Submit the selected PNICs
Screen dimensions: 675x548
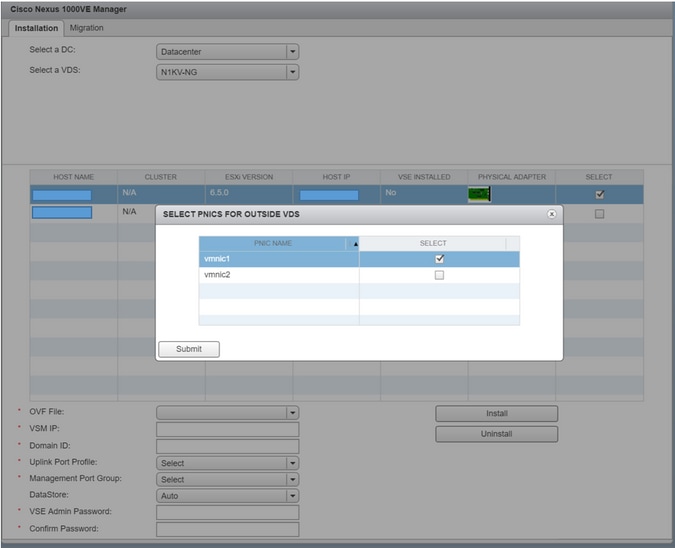189,349
